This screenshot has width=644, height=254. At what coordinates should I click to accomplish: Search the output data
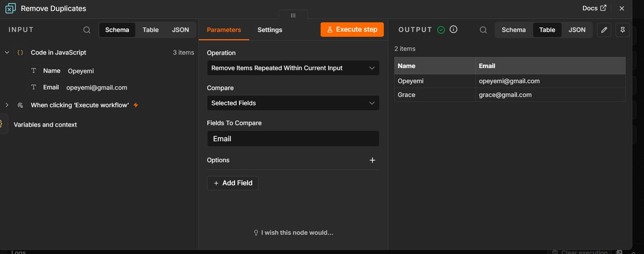[x=483, y=30]
